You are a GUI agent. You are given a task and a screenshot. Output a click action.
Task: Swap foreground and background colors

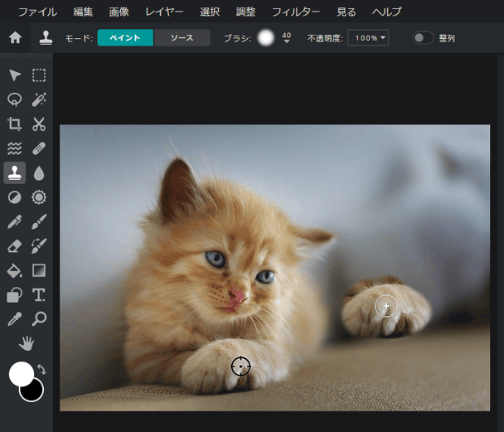coord(41,369)
